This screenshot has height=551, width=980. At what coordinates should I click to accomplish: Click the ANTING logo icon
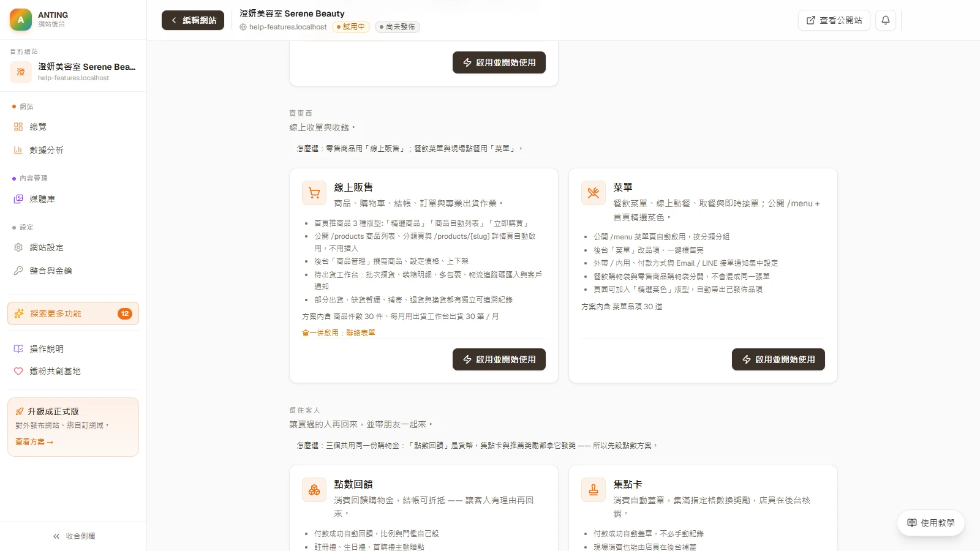(21, 20)
